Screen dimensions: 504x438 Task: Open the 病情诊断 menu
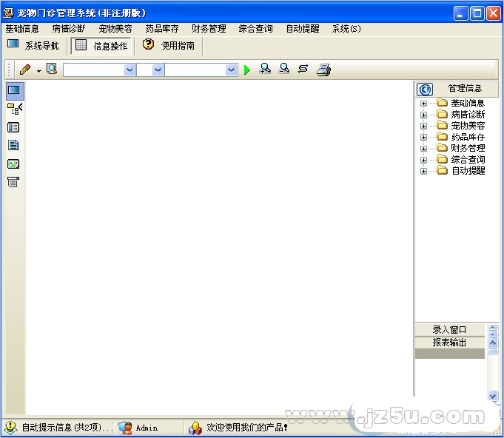[x=69, y=29]
